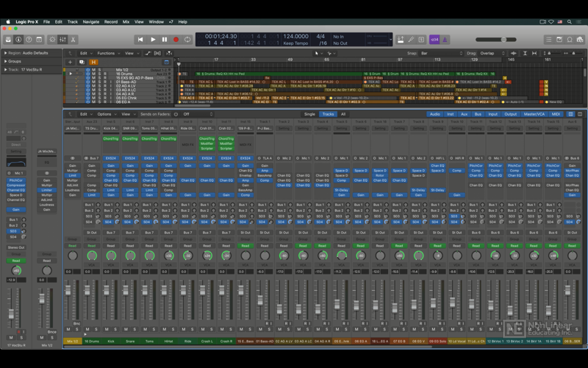This screenshot has height=368, width=588.
Task: Toggle Sends on Faders power button
Action: coord(176,114)
